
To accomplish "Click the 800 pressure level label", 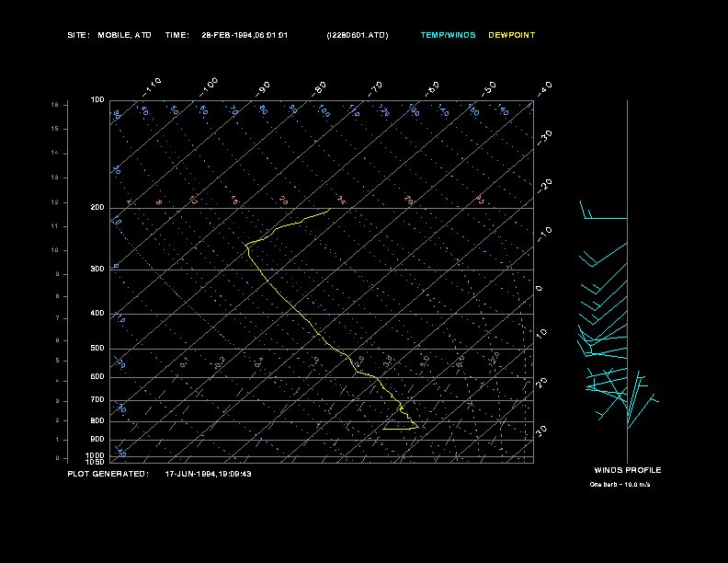I will tap(97, 420).
